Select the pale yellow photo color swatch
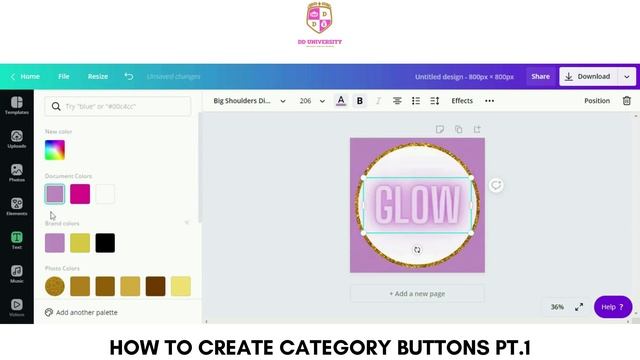This screenshot has height=360, width=640. [180, 286]
